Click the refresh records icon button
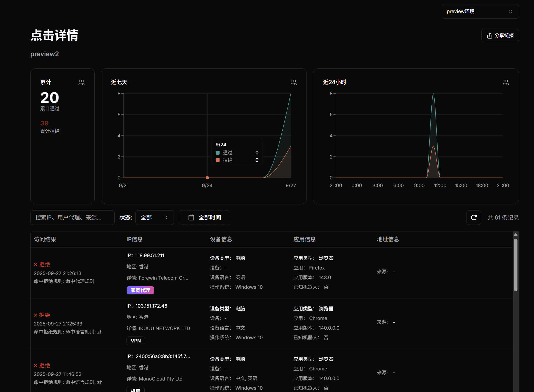The image size is (534, 392). 473,217
